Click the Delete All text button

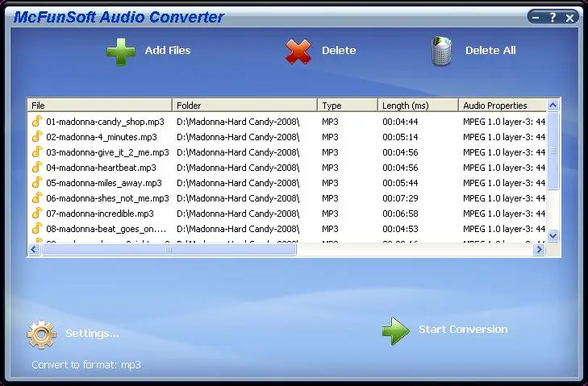[x=490, y=50]
